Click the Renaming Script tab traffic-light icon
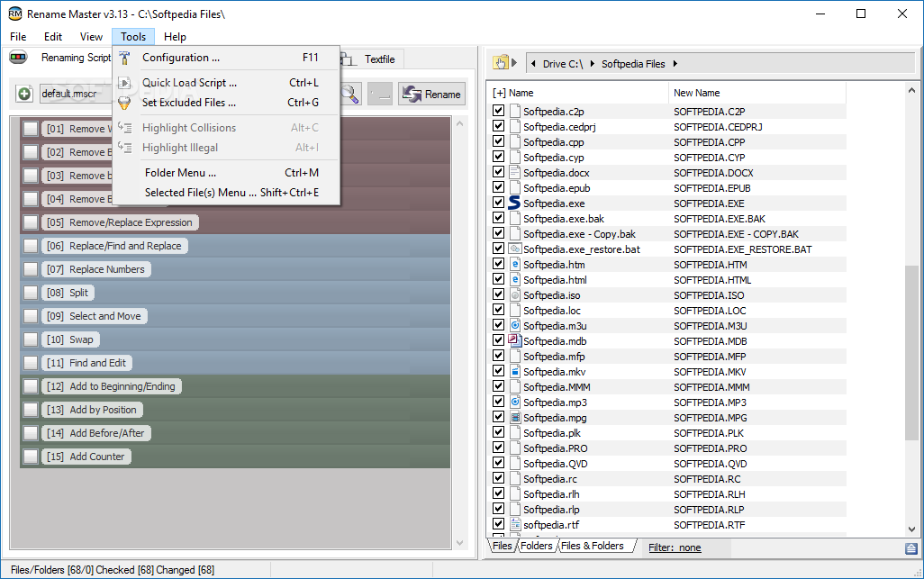Image resolution: width=924 pixels, height=579 pixels. (x=18, y=57)
